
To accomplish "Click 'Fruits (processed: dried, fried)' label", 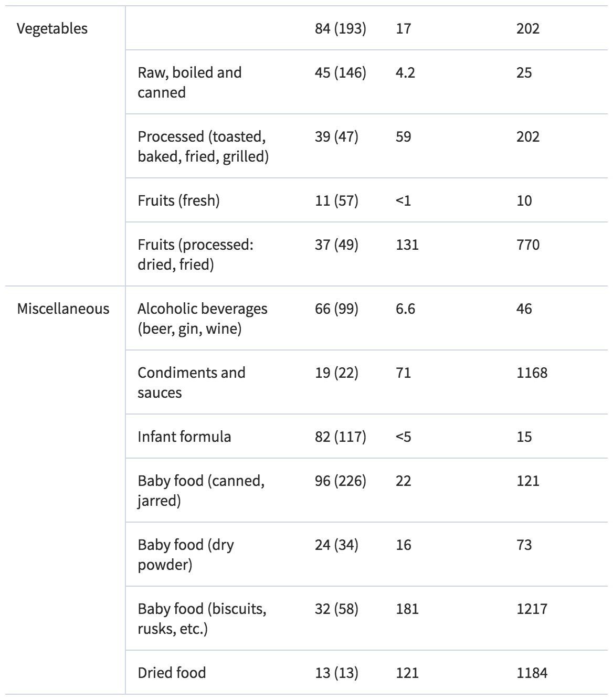I will pos(195,254).
